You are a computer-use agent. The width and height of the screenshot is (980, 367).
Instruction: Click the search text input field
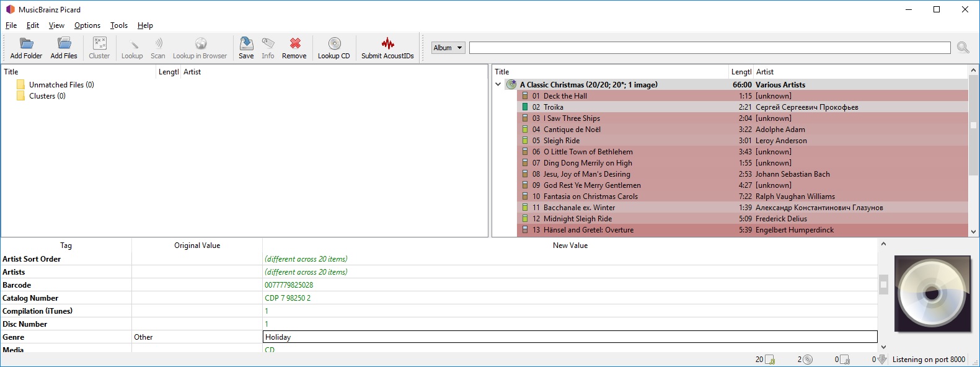tap(710, 48)
